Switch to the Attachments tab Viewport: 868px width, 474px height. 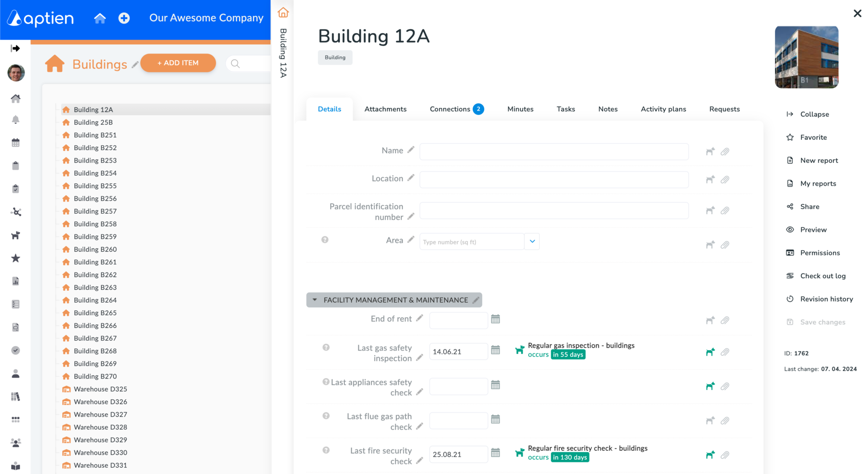pyautogui.click(x=385, y=109)
